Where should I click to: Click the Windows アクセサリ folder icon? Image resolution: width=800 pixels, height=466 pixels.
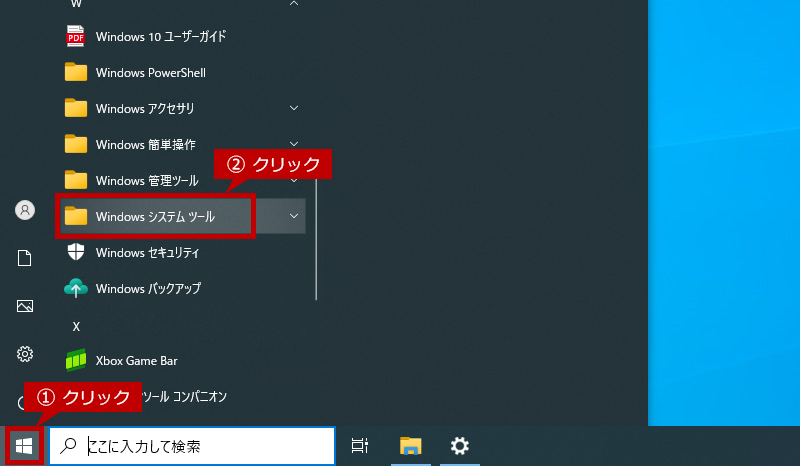76,108
